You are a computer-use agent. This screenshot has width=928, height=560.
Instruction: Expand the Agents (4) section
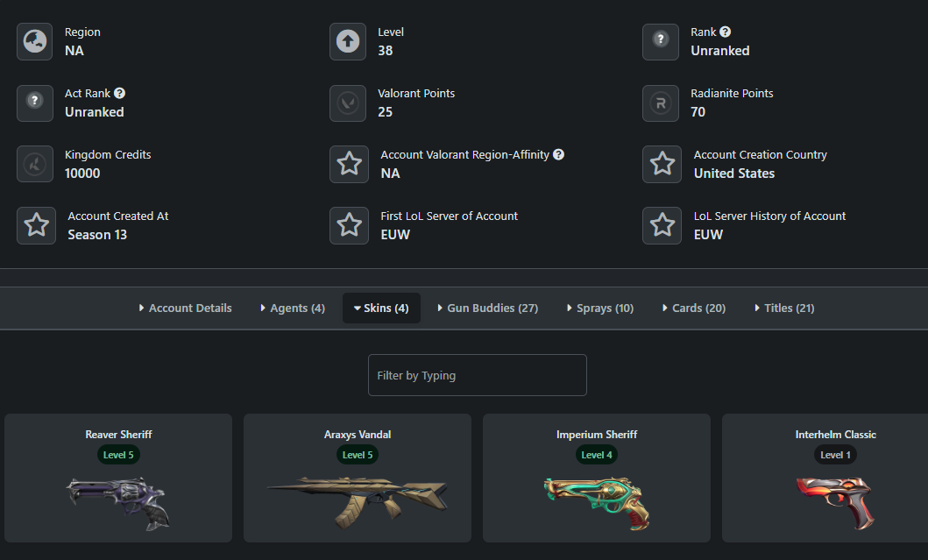[x=293, y=308]
